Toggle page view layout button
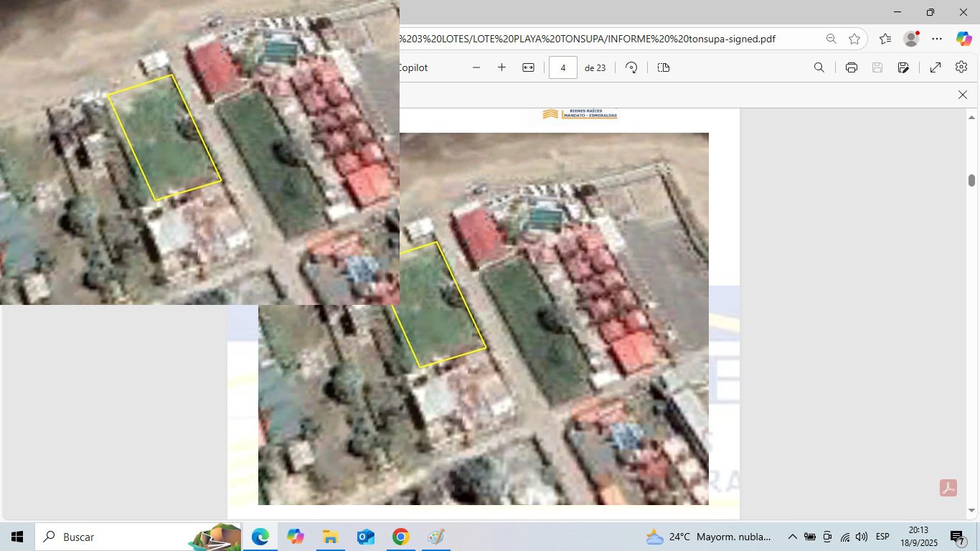 664,67
